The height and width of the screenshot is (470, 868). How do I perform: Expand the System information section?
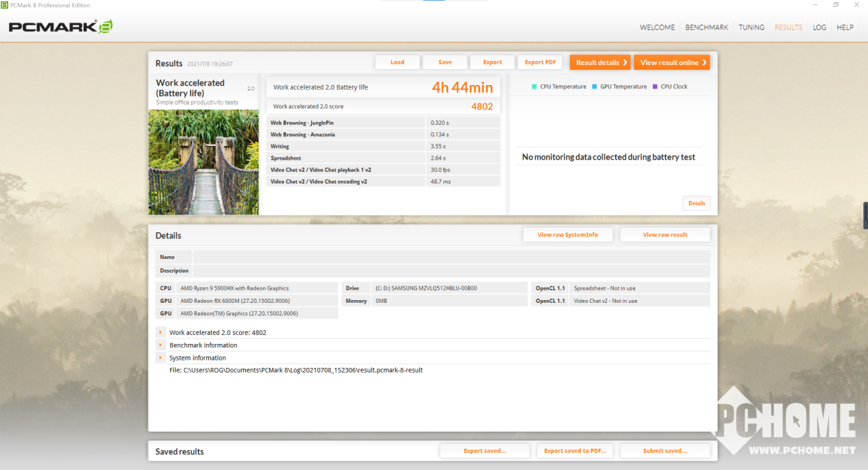(160, 358)
